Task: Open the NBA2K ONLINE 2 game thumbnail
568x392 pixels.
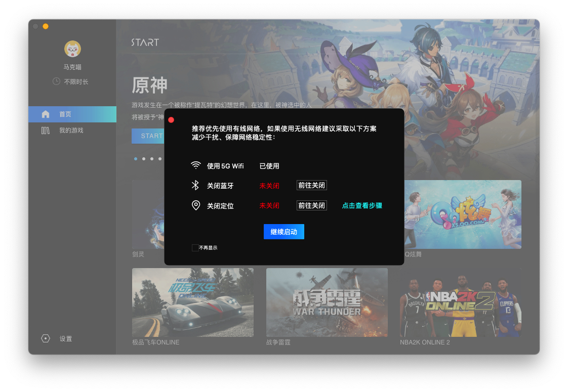Action: pyautogui.click(x=460, y=302)
